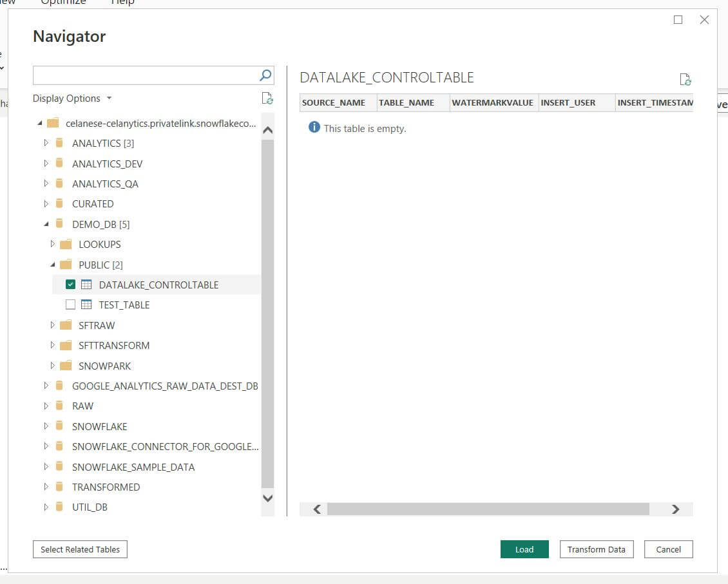Image resolution: width=728 pixels, height=584 pixels.
Task: Expand the GOOGLE_ANALYTICS_RAW_DATA_DEST_DB node
Action: (46, 386)
